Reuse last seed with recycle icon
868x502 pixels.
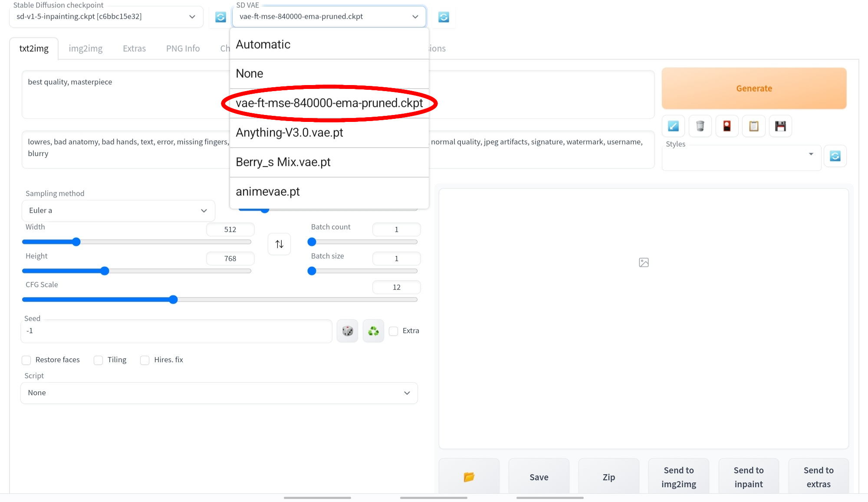[373, 331]
